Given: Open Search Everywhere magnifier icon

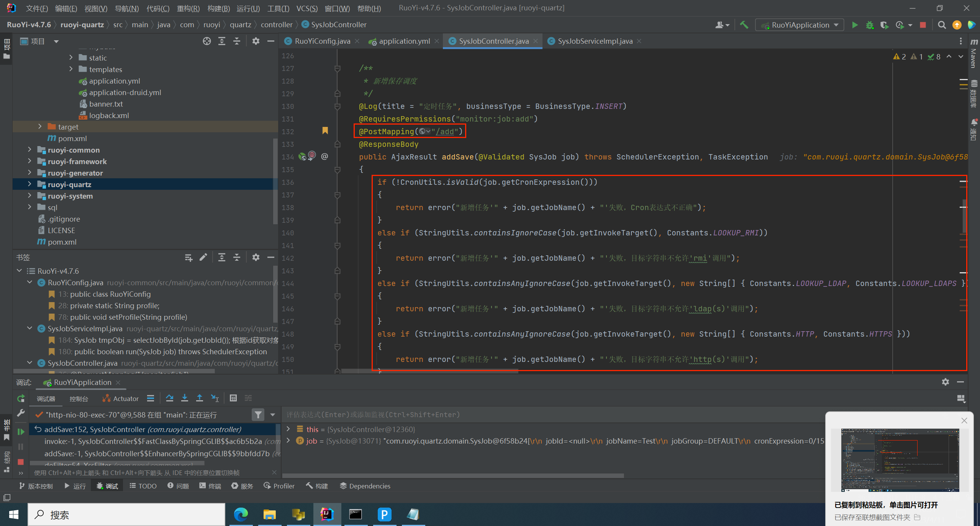Looking at the screenshot, I should pos(942,25).
